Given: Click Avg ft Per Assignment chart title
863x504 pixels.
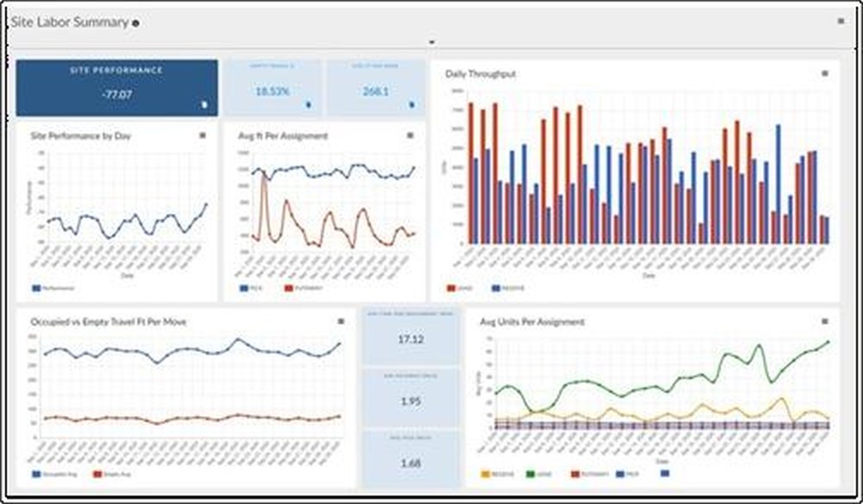Looking at the screenshot, I should tap(283, 135).
